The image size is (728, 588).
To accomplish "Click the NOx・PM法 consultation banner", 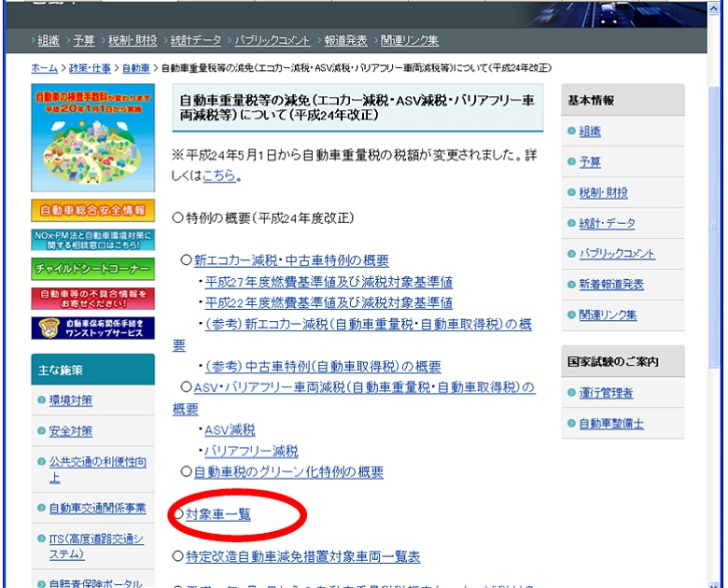I will pos(92,240).
